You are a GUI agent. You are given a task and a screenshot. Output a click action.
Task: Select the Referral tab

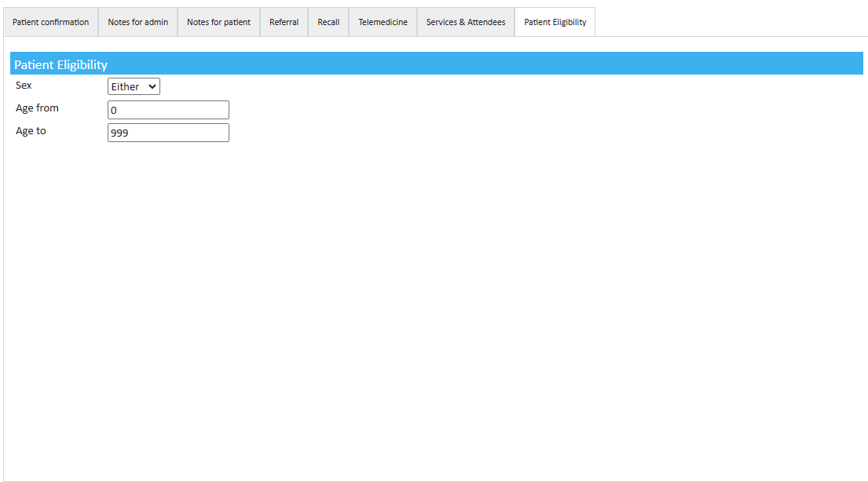point(284,22)
